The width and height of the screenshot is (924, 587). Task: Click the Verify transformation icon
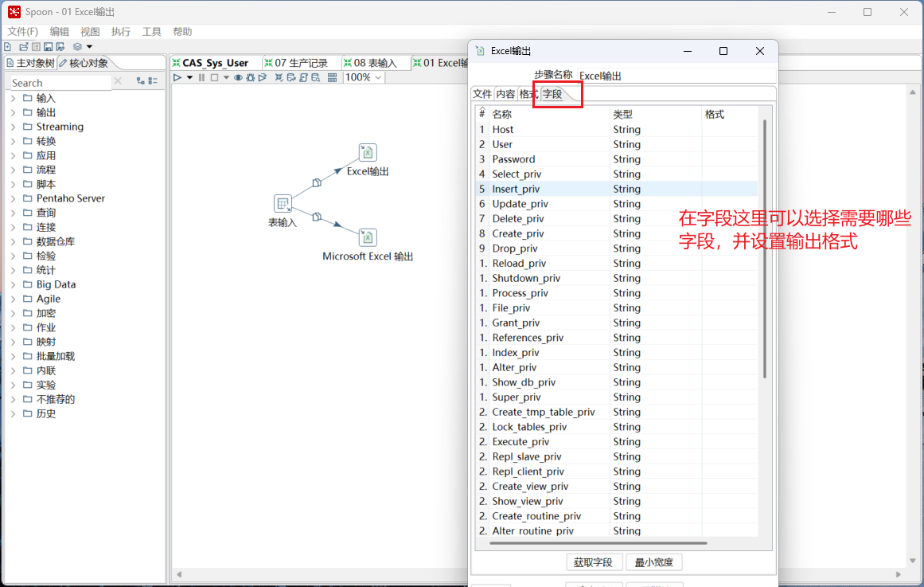coord(279,77)
